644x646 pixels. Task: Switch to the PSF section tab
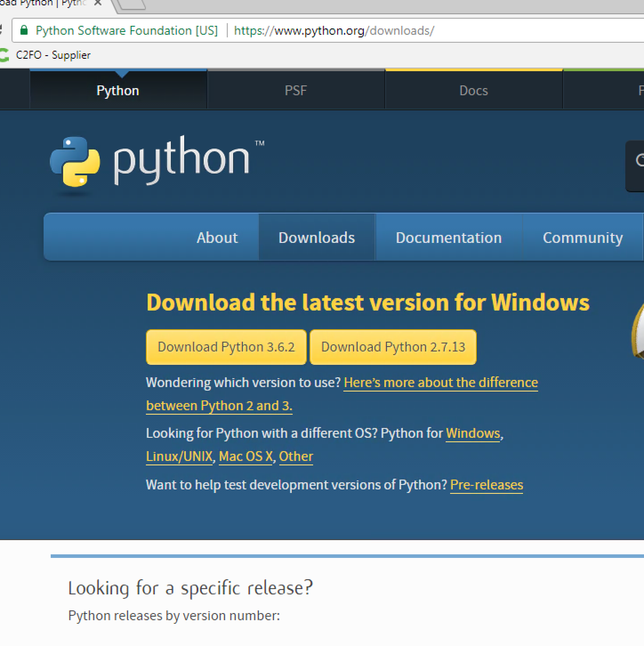296,90
